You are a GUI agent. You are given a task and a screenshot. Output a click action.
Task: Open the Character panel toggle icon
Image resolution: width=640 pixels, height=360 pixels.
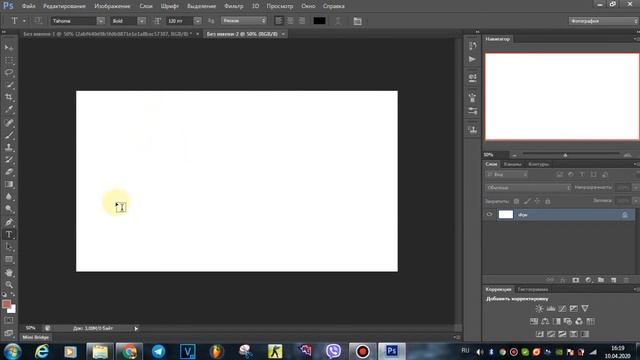click(x=358, y=21)
